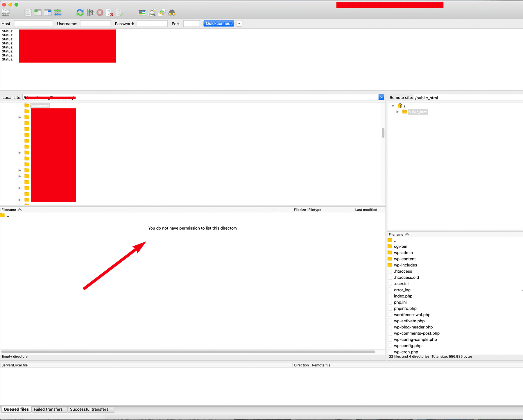Image resolution: width=523 pixels, height=420 pixels.
Task: Select the Documents folder in local tree
Action: pyautogui.click(x=40, y=106)
